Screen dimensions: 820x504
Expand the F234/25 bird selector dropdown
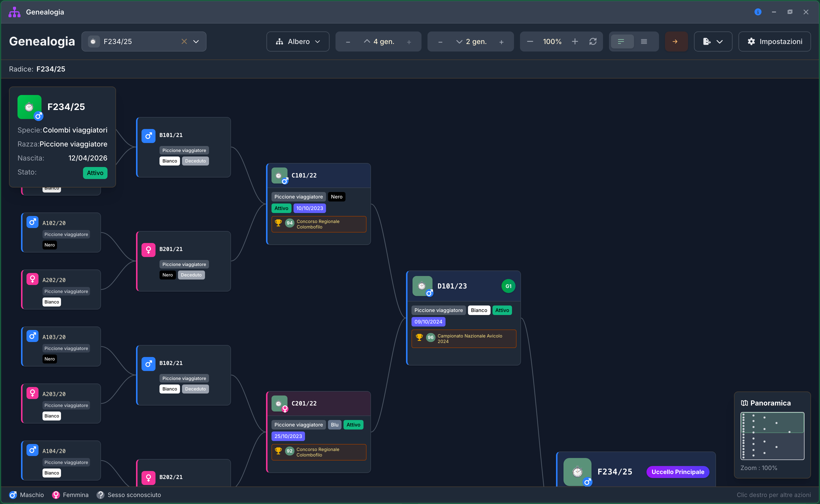click(196, 41)
